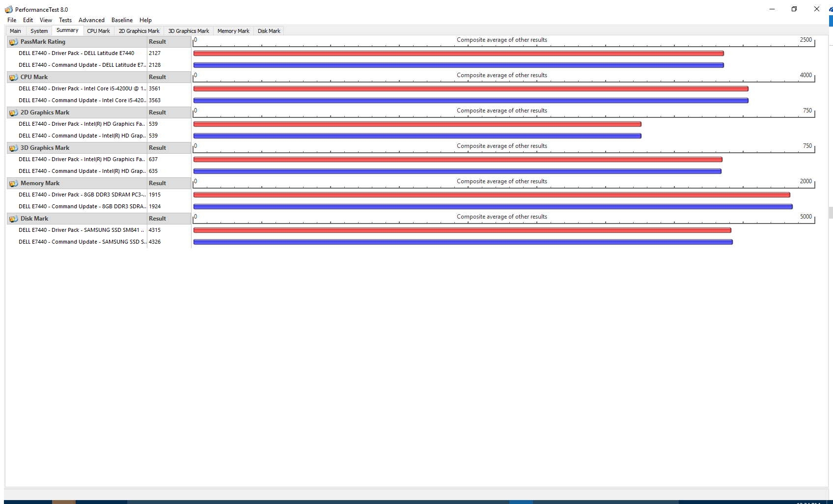Click the 2D Graphics Mark section icon

[x=14, y=112]
